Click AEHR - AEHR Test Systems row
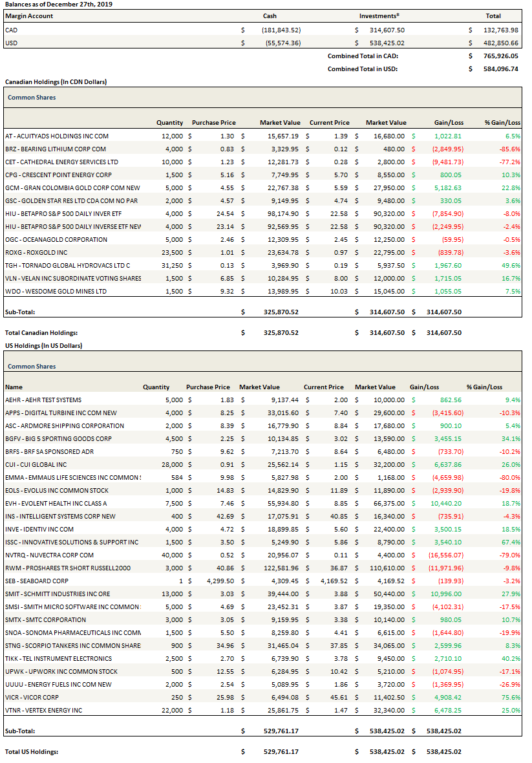Viewport: 532px width, 763px height. (43, 400)
